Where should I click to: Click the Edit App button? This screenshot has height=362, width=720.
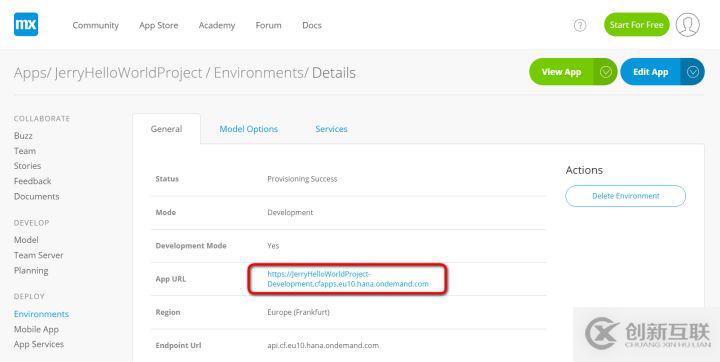[x=650, y=72]
